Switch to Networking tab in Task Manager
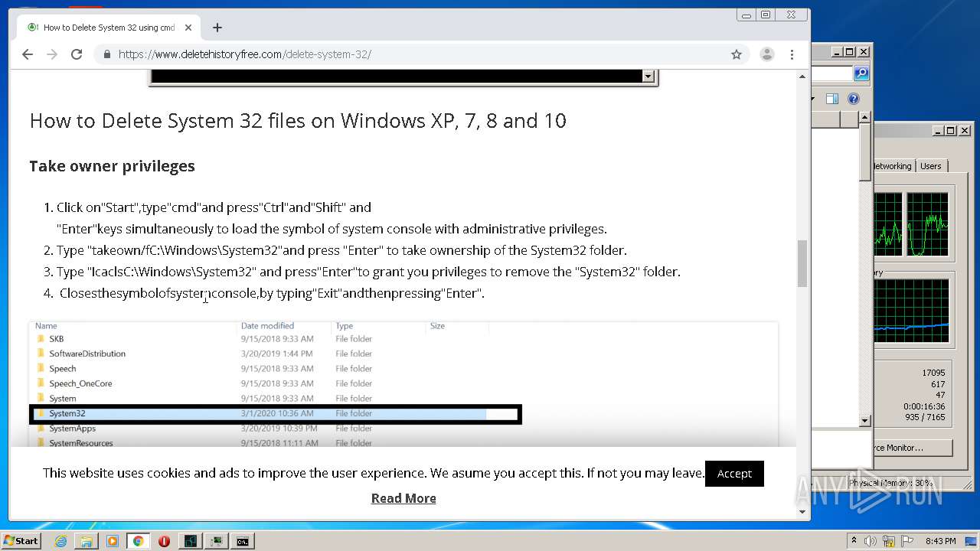The image size is (980, 551). click(x=893, y=166)
